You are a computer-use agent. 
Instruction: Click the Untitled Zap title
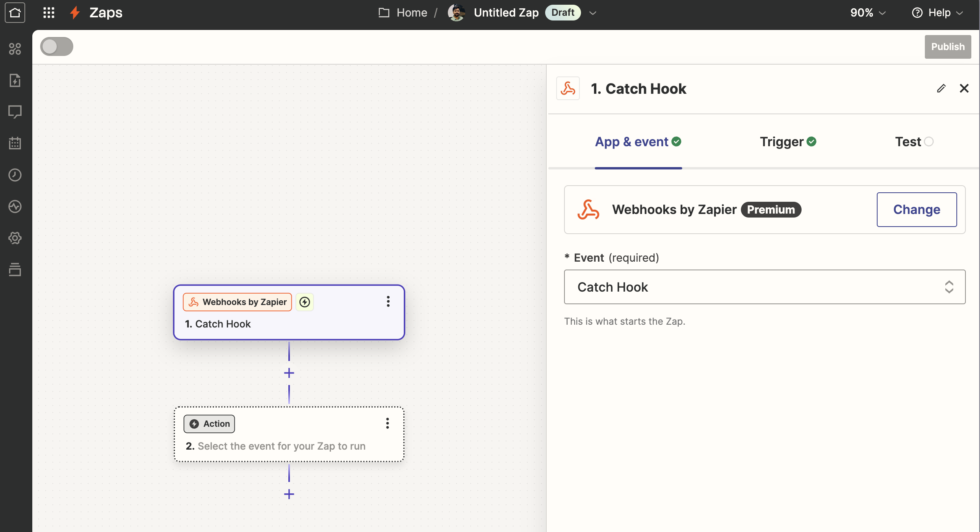506,13
